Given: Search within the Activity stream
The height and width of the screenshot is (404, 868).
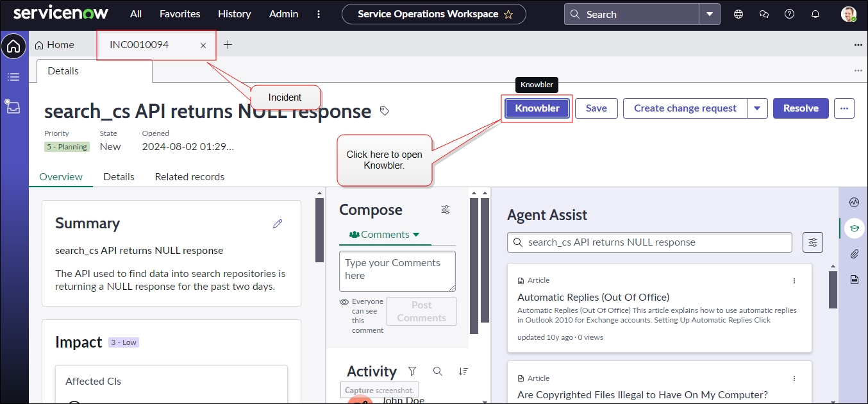Looking at the screenshot, I should pos(438,371).
